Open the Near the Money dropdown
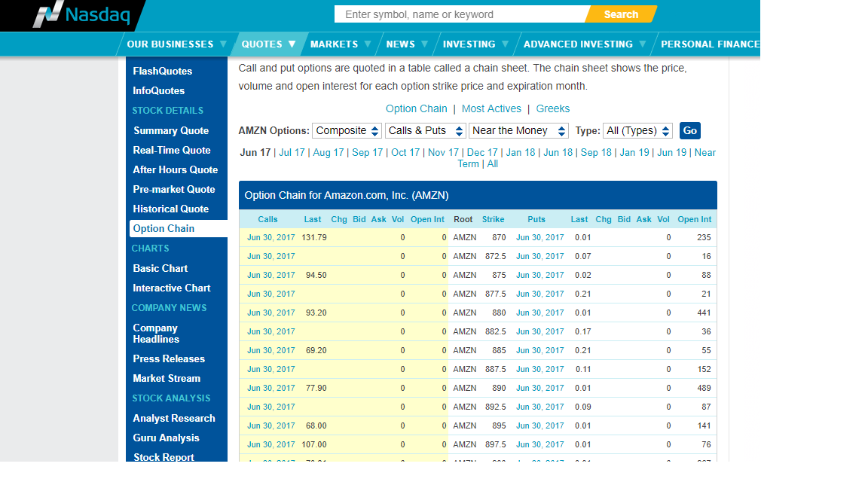The width and height of the screenshot is (868, 488). click(518, 130)
